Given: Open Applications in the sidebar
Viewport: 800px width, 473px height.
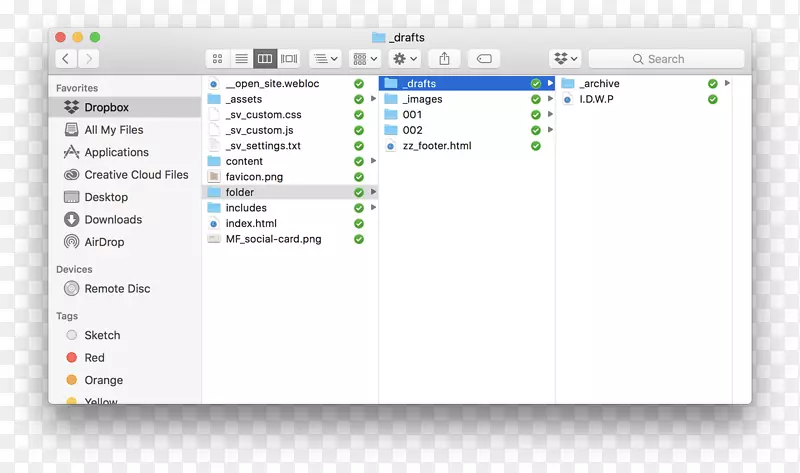Looking at the screenshot, I should [125, 152].
